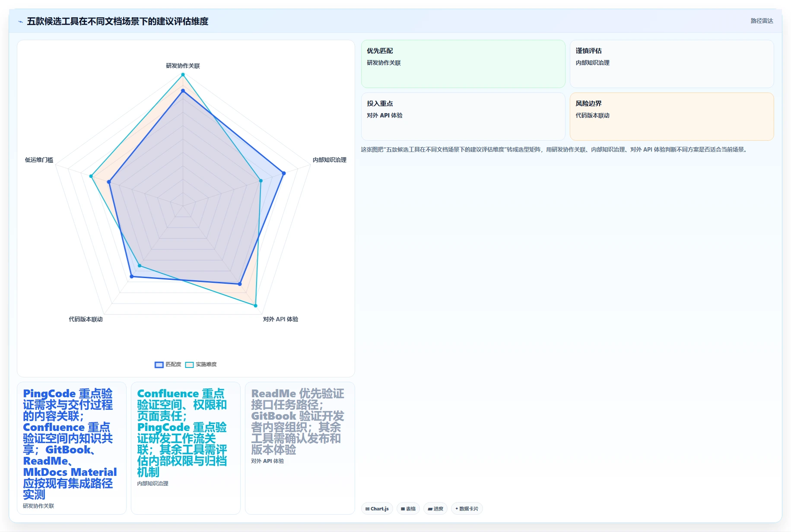The height and width of the screenshot is (532, 791).
Task: Click the 低运维门槛 radar axis label
Action: click(39, 160)
